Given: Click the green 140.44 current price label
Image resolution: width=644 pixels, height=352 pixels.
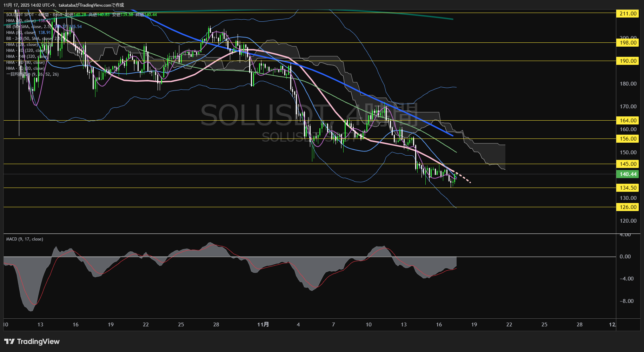Looking at the screenshot, I should click(628, 174).
